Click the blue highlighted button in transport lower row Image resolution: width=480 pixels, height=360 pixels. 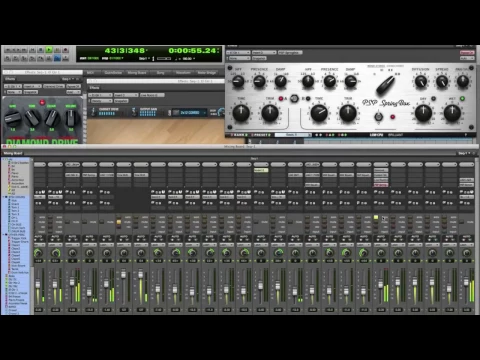click(x=57, y=59)
